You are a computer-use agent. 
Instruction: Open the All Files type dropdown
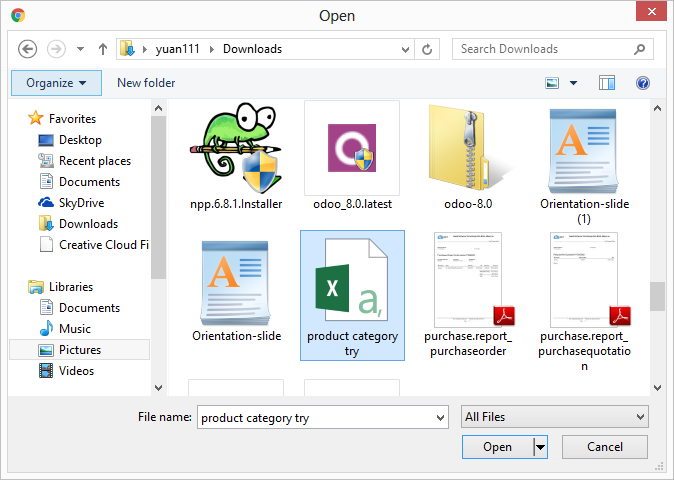click(555, 417)
